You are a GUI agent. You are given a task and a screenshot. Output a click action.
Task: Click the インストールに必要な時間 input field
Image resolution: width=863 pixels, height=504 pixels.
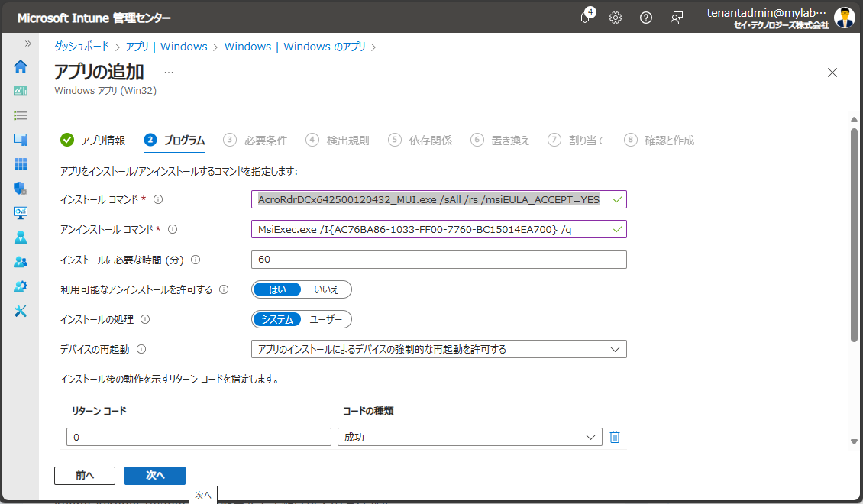point(438,260)
